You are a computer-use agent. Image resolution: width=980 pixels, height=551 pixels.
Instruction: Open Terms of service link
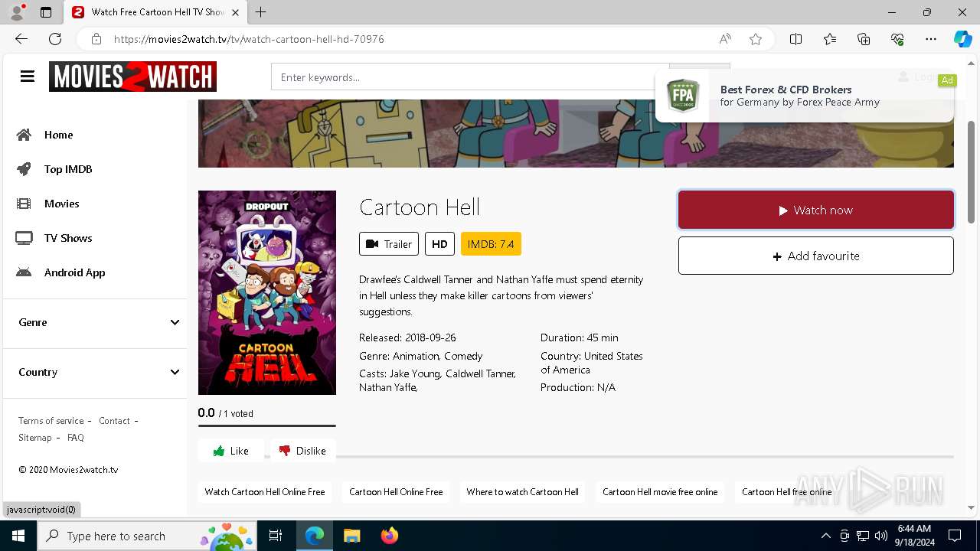click(x=51, y=421)
